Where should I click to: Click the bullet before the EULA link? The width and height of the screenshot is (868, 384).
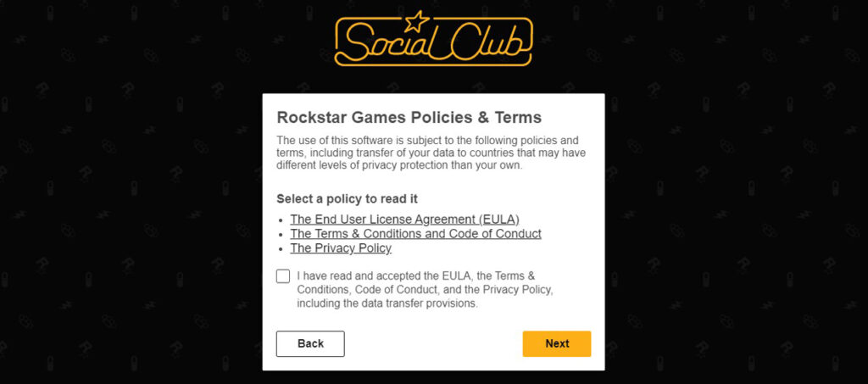point(281,220)
